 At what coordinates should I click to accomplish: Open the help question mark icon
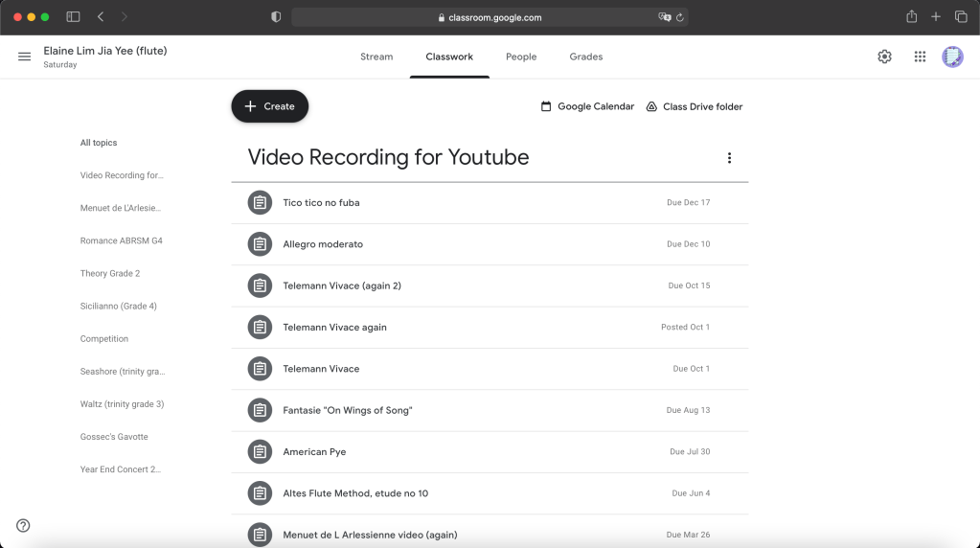[x=23, y=525]
